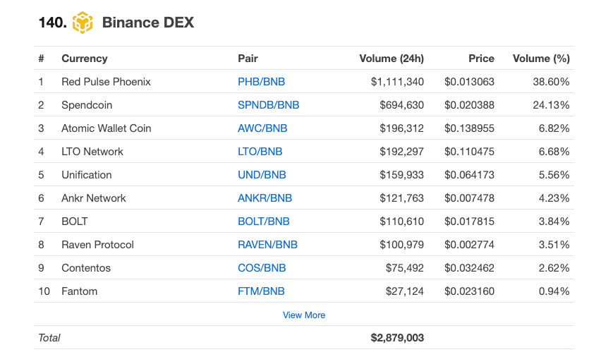Click the $0.110475 price cell
613x364 pixels.
point(469,152)
